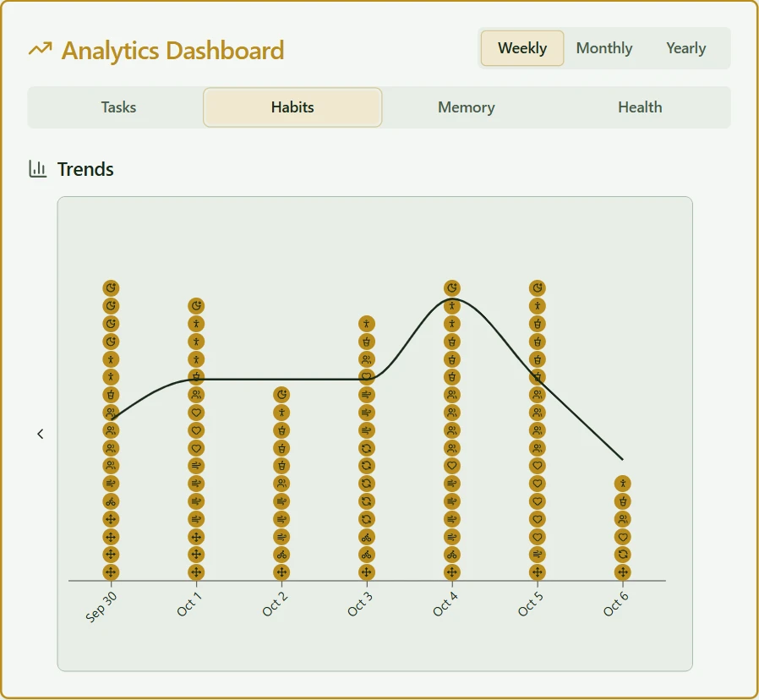Show the Health tab
The height and width of the screenshot is (700, 759).
pyautogui.click(x=640, y=107)
